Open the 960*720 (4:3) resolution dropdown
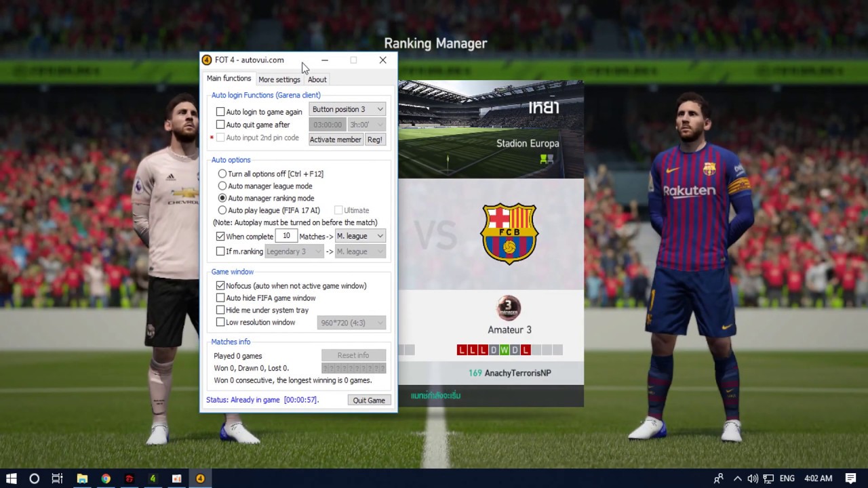The image size is (868, 488). 351,323
